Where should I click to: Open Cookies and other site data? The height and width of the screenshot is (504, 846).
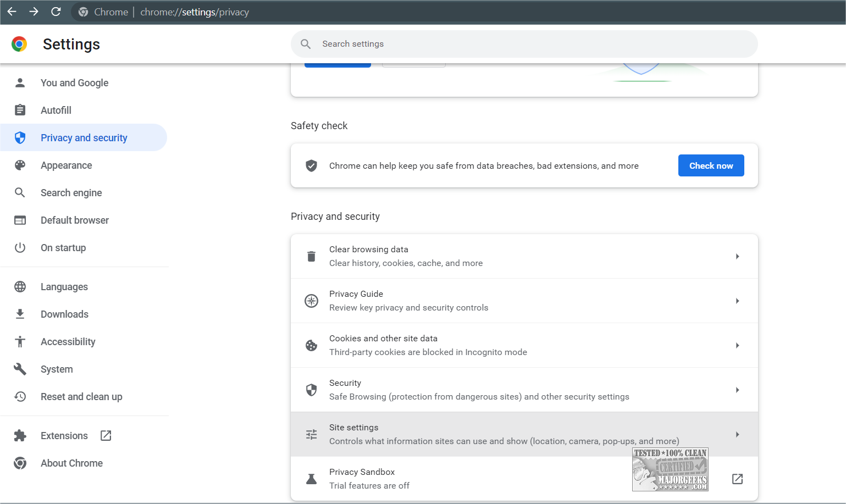(524, 345)
